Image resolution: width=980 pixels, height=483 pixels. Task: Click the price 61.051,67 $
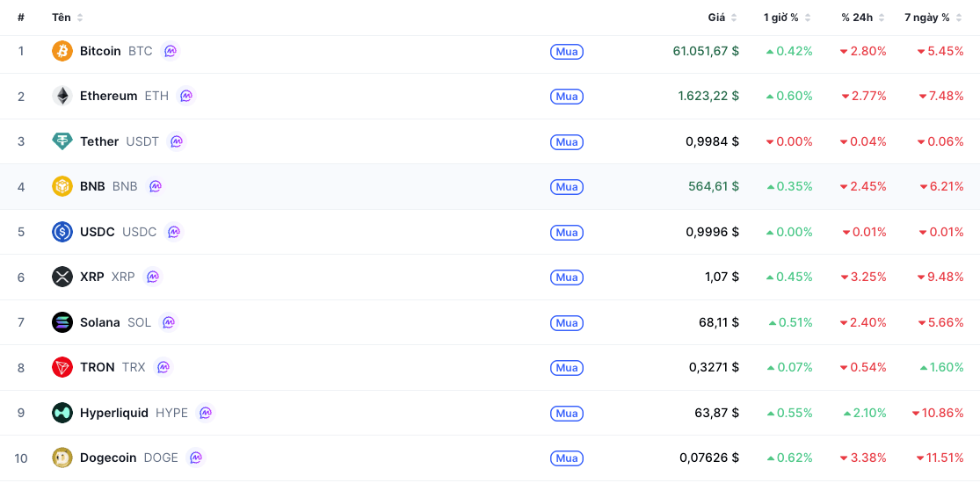pos(707,51)
